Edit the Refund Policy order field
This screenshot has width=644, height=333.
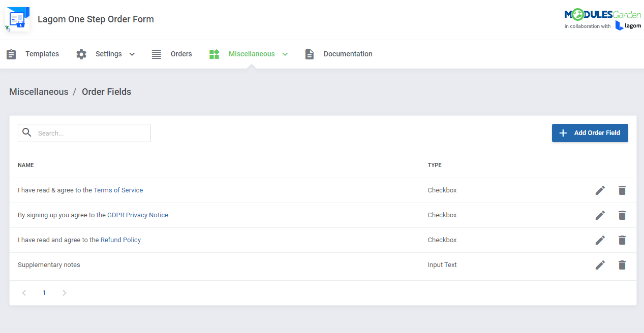click(x=600, y=240)
